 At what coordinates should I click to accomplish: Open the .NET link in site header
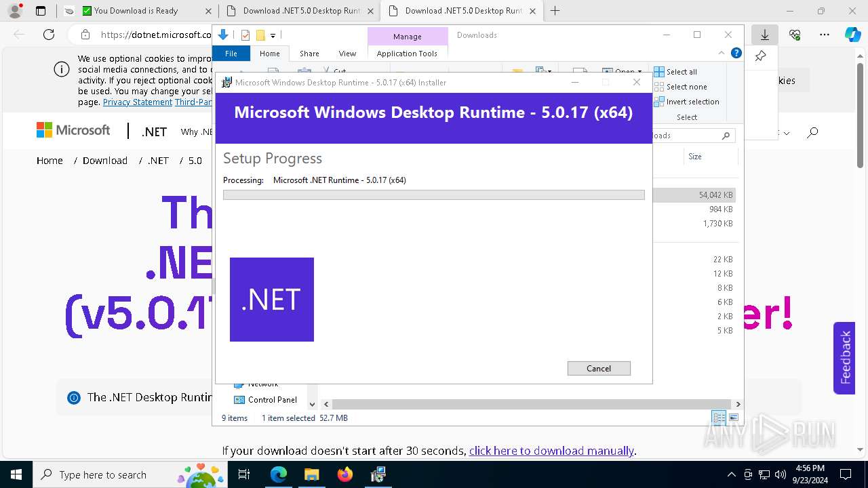(154, 131)
